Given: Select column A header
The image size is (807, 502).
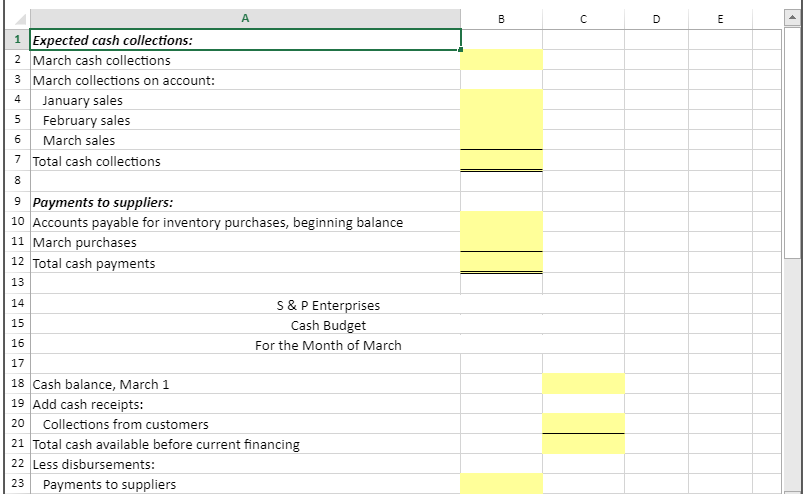Looking at the screenshot, I should pos(245,19).
